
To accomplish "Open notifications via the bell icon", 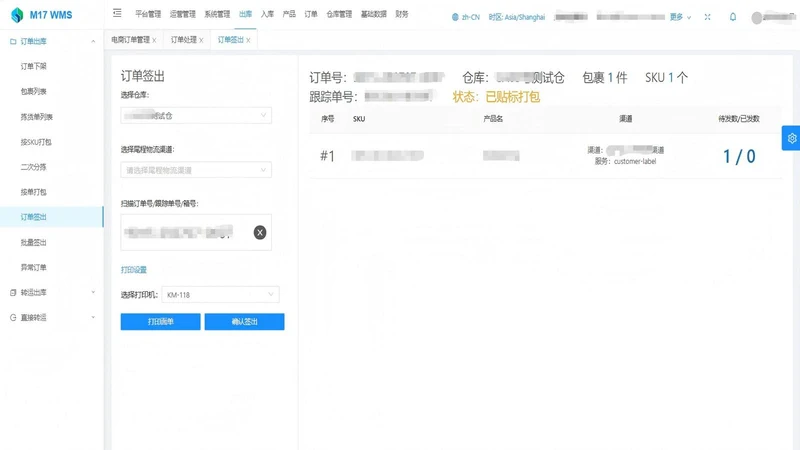I will coord(733,17).
